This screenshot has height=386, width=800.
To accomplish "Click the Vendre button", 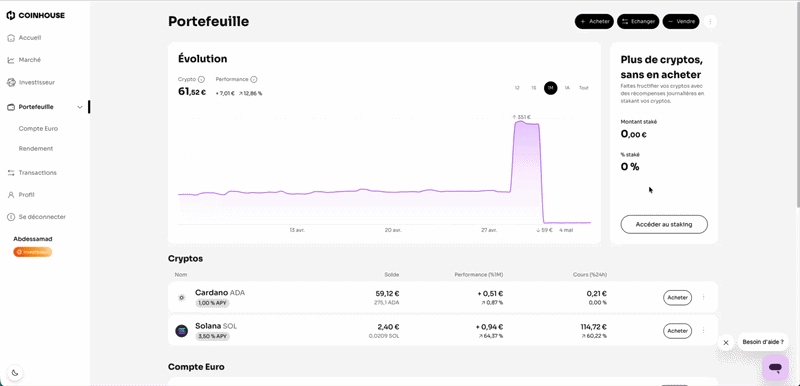I will tap(681, 21).
